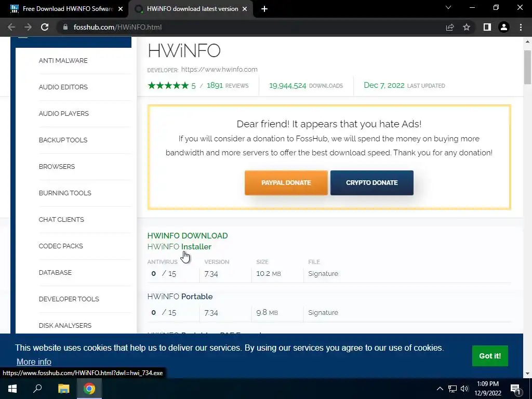Open Windows taskbar search
The height and width of the screenshot is (399, 532).
click(37, 389)
